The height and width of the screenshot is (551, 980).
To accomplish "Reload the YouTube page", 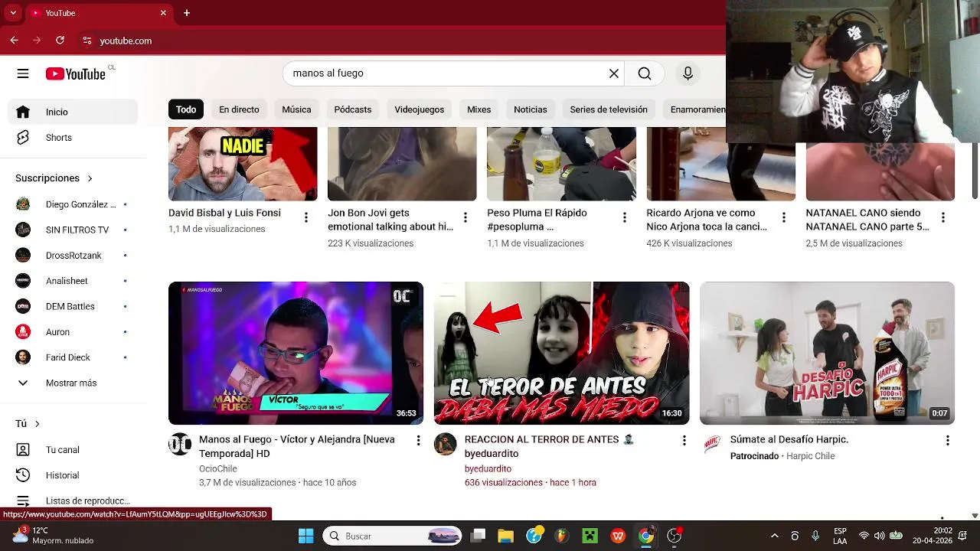I will point(60,41).
